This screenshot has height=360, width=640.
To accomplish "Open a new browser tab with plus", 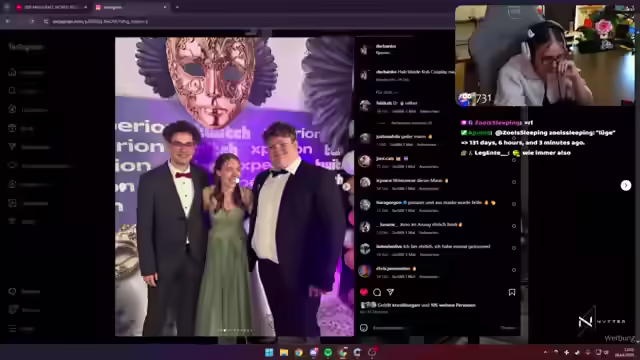I will pyautogui.click(x=177, y=7).
